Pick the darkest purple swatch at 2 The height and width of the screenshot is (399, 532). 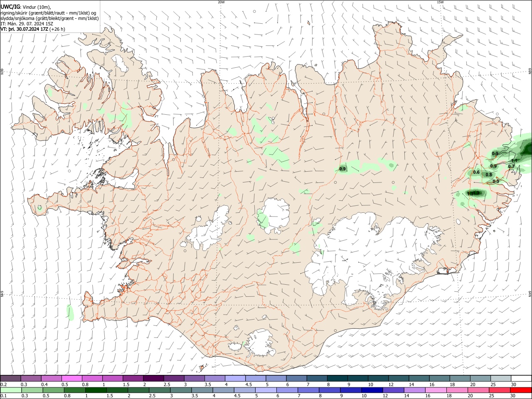(153, 378)
